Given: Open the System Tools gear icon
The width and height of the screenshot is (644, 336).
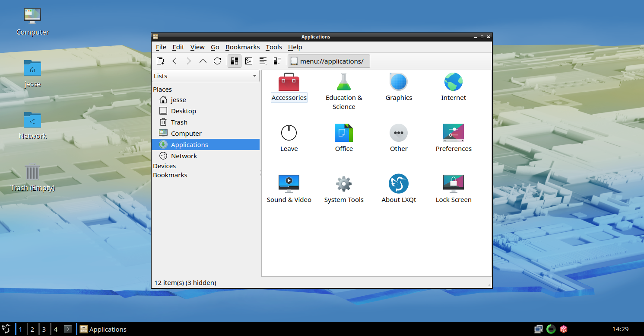Looking at the screenshot, I should (x=344, y=184).
